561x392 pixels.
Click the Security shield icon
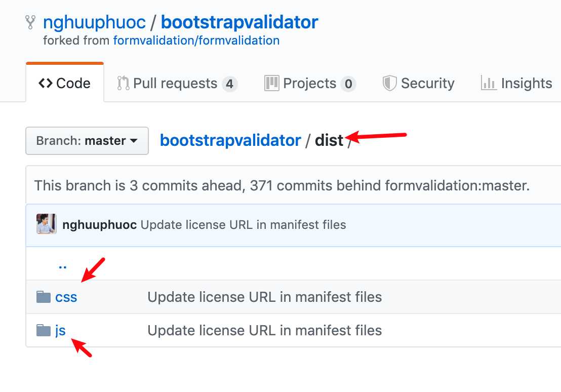pyautogui.click(x=390, y=83)
